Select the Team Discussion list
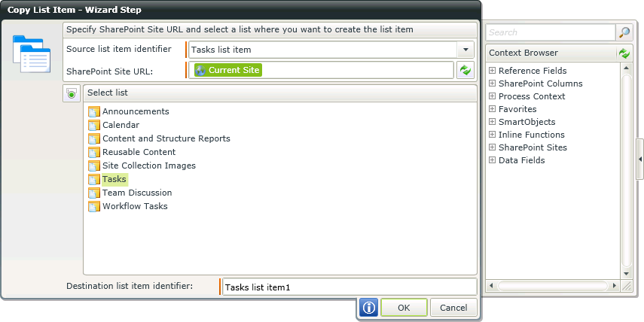644x322 pixels. [137, 193]
